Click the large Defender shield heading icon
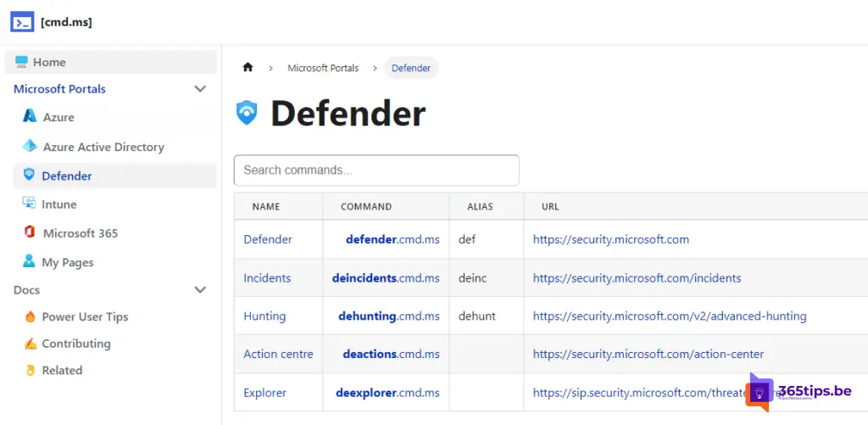The height and width of the screenshot is (425, 868). pyautogui.click(x=247, y=113)
